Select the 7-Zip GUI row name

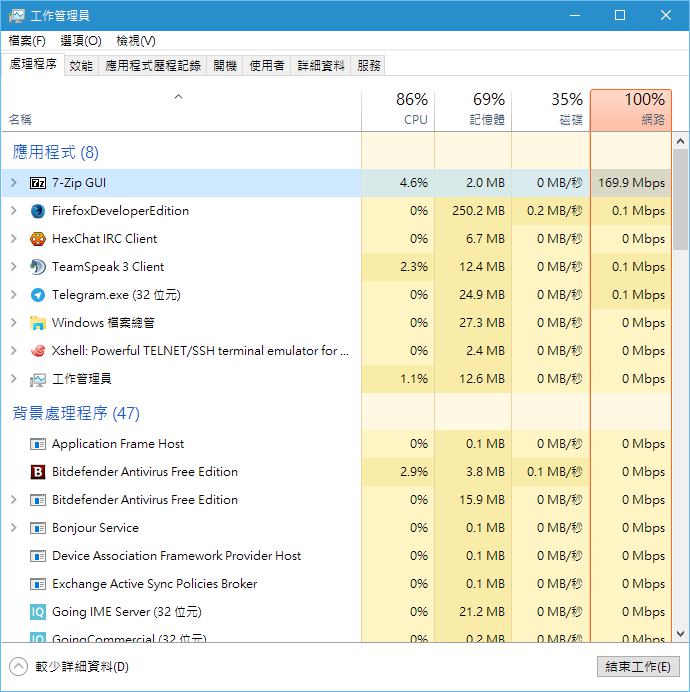79,183
